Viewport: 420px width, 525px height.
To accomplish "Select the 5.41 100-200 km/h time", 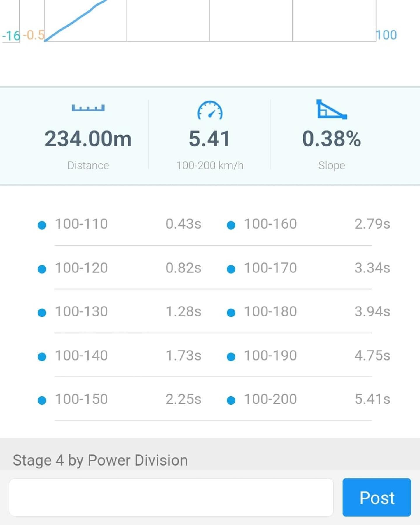I will point(209,139).
